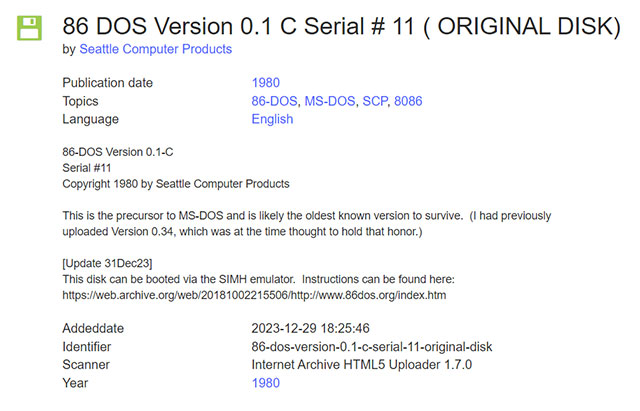Screen dimensions: 640x411
Task: Click the Topics field label
Action: (x=83, y=101)
